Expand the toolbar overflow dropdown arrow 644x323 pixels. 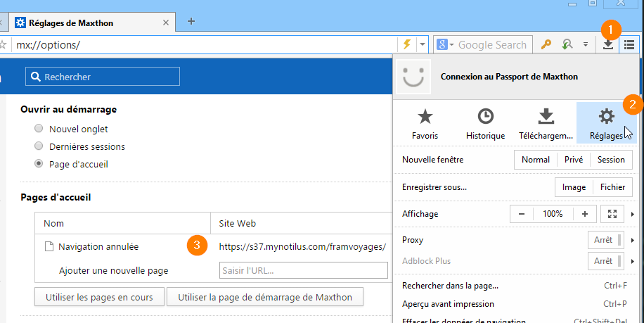tap(586, 44)
